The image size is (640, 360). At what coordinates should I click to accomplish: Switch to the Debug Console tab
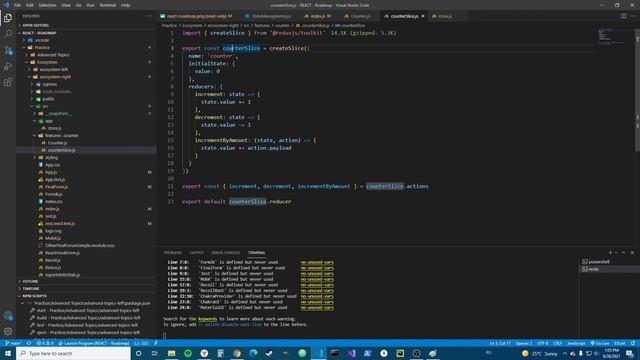[226, 253]
